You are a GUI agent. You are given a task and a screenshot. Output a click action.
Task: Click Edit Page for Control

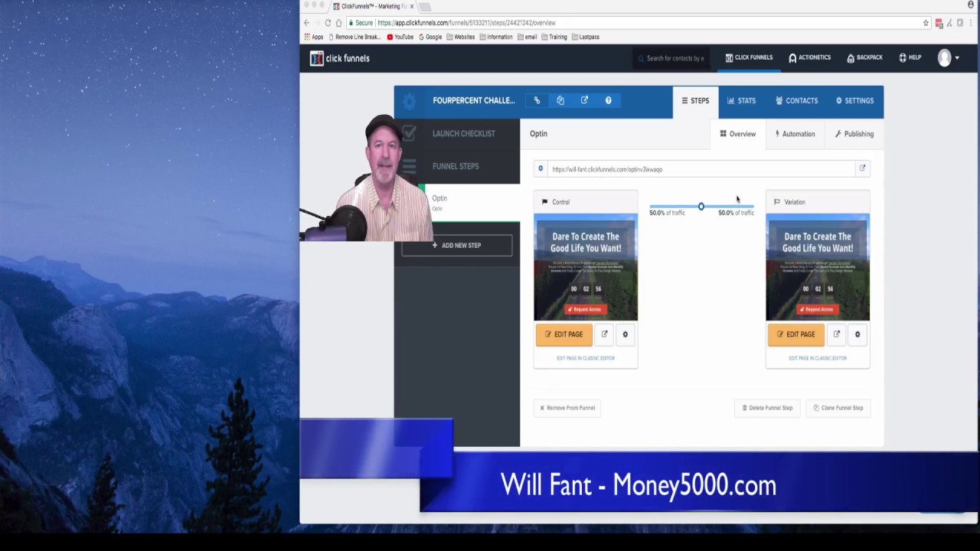(x=563, y=334)
